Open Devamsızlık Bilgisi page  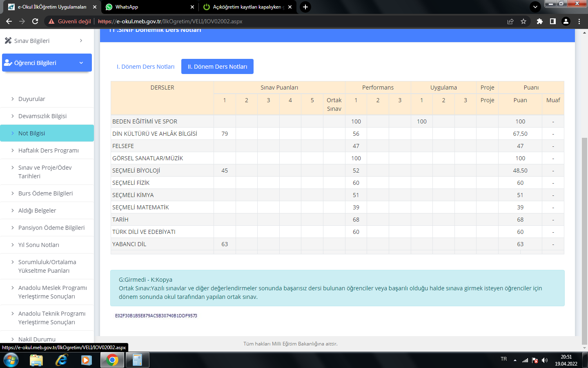tap(47, 116)
